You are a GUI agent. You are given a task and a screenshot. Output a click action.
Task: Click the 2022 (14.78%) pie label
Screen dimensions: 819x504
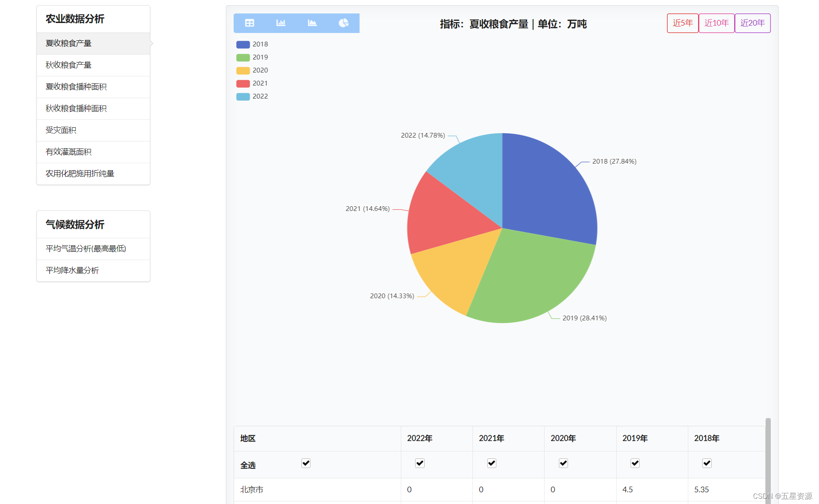423,135
